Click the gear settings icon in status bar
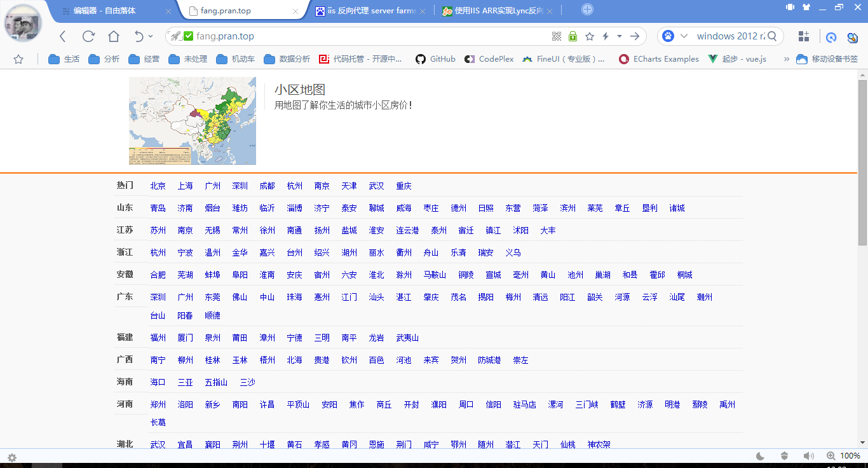 (x=12, y=457)
